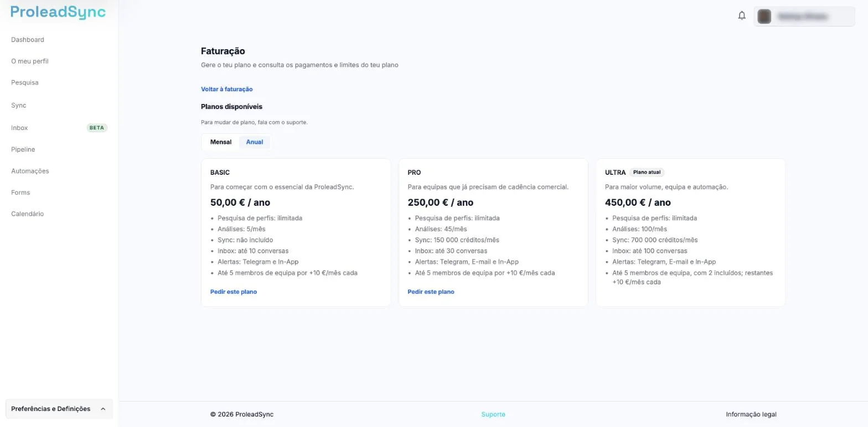The width and height of the screenshot is (868, 427).
Task: Click the BETA badge next to Inbox
Action: [x=97, y=128]
